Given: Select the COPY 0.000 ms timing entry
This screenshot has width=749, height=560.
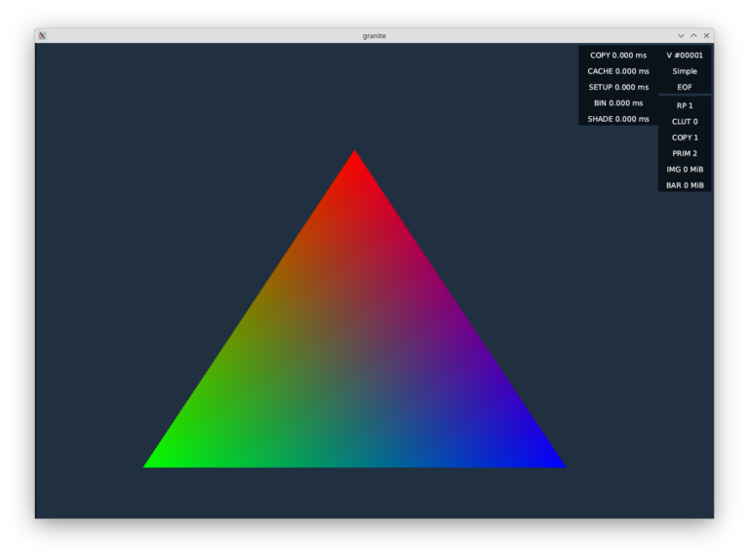Looking at the screenshot, I should click(x=617, y=56).
